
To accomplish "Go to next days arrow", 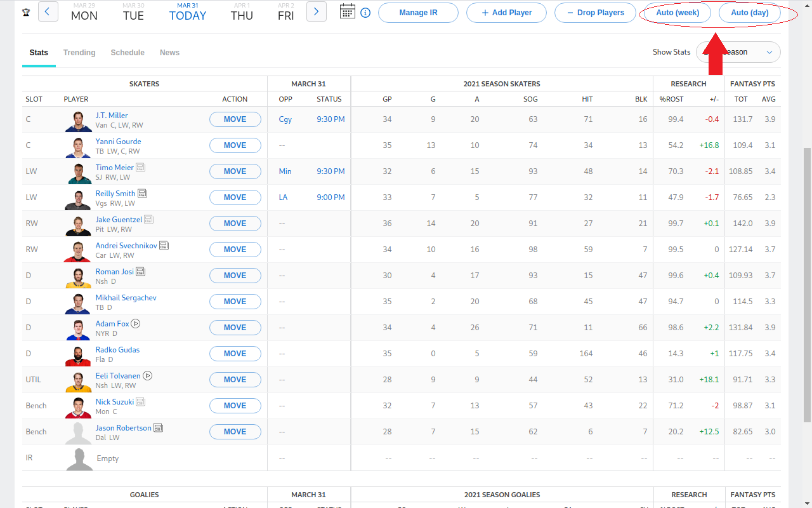I will (317, 11).
